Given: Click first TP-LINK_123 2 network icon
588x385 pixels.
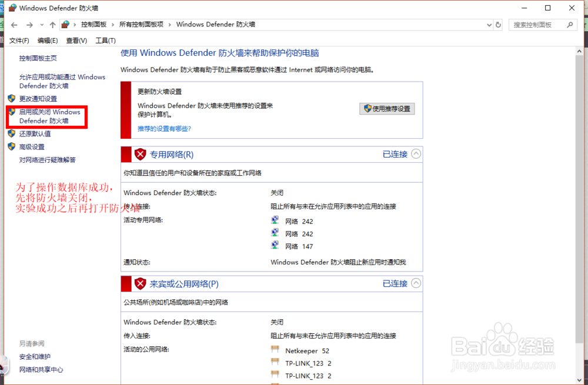Looking at the screenshot, I should [x=275, y=361].
